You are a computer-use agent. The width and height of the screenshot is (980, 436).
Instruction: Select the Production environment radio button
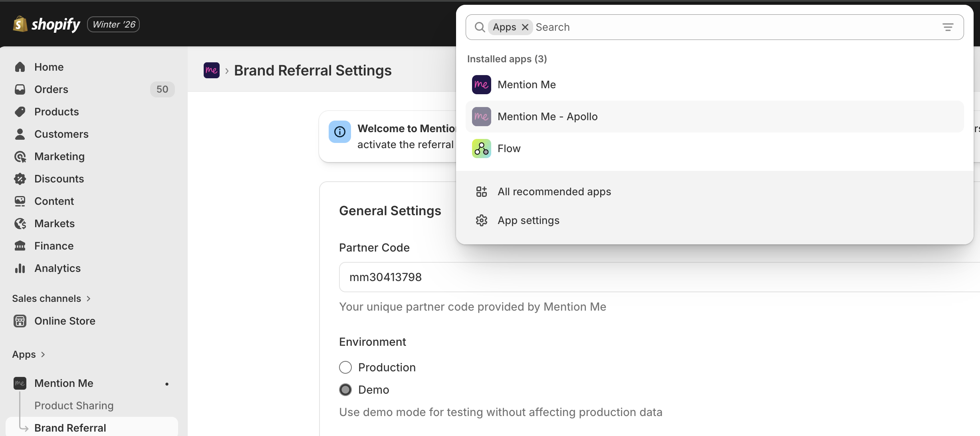pyautogui.click(x=345, y=367)
